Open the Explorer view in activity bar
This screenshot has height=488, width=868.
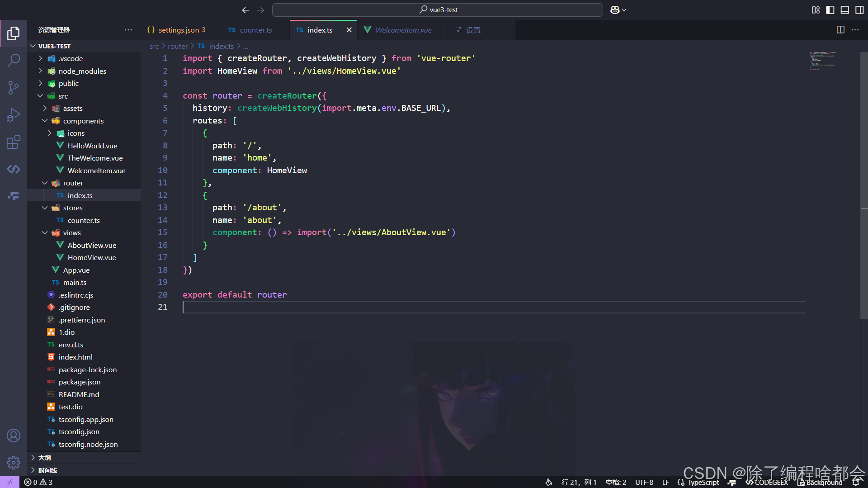coord(14,33)
